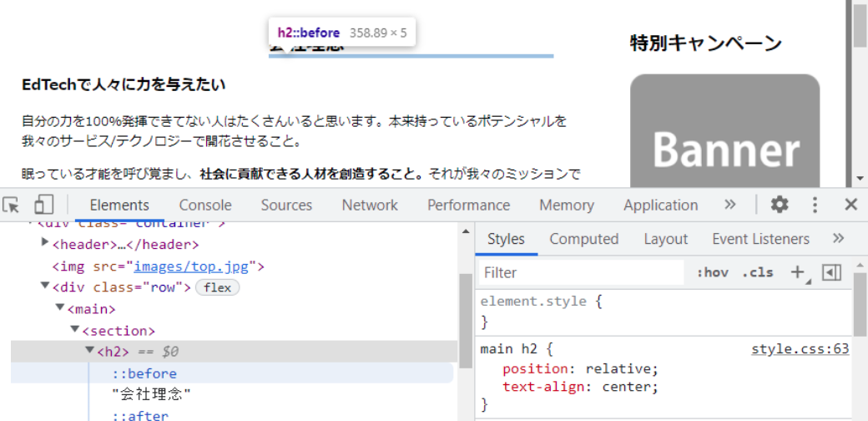Close the DevTools panel
The height and width of the screenshot is (421, 868).
click(x=850, y=205)
